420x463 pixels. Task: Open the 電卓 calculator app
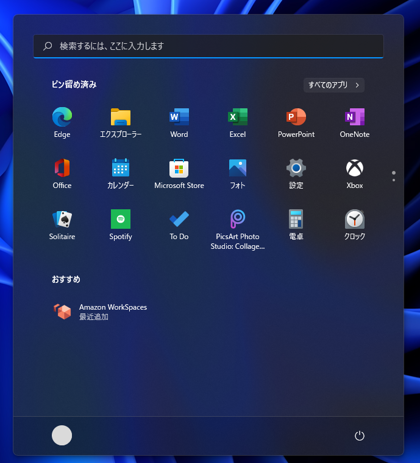tap(296, 225)
